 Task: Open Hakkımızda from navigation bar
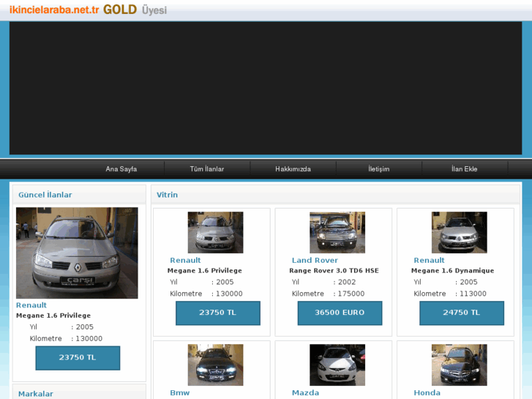293,169
